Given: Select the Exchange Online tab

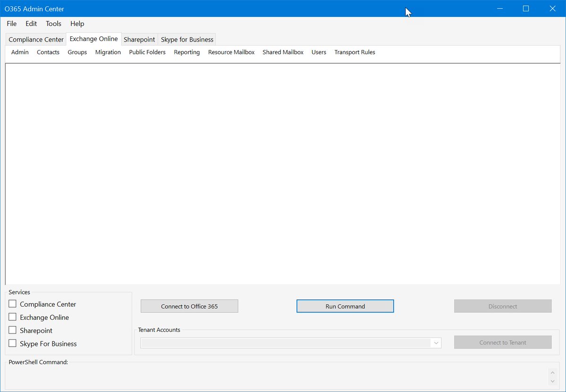Looking at the screenshot, I should tap(93, 39).
